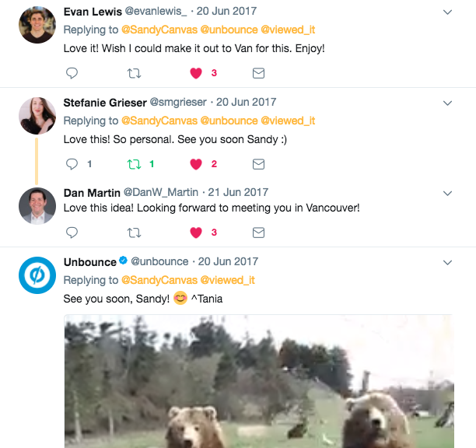Reply to Stefanie Grieser's tweet
Viewport: 476px width, 448px height.
pos(72,164)
